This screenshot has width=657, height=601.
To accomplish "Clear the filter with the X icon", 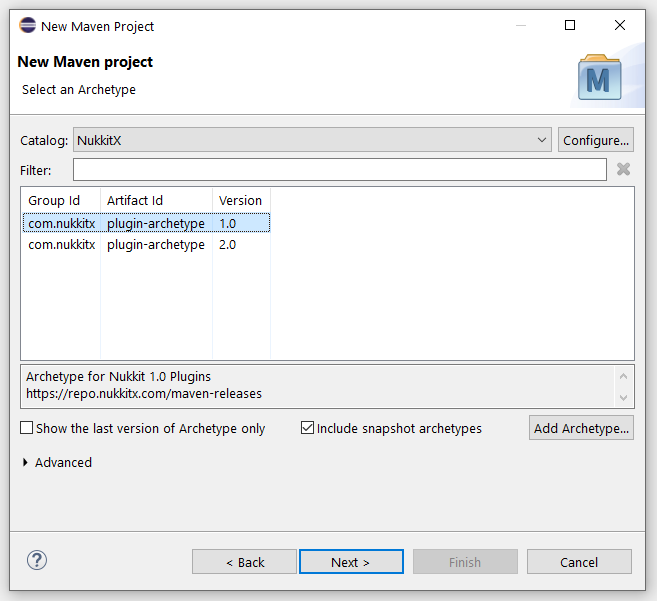I will (x=623, y=170).
